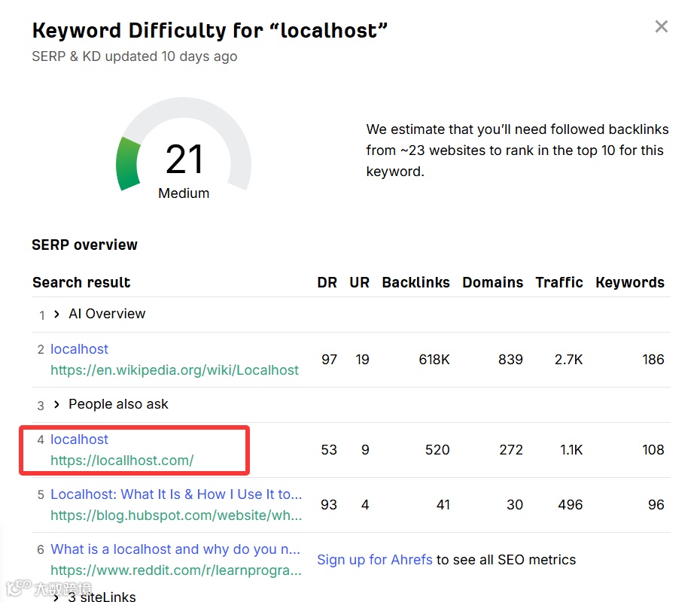This screenshot has height=602, width=700.
Task: Click the Backlinks column header
Action: 415,283
